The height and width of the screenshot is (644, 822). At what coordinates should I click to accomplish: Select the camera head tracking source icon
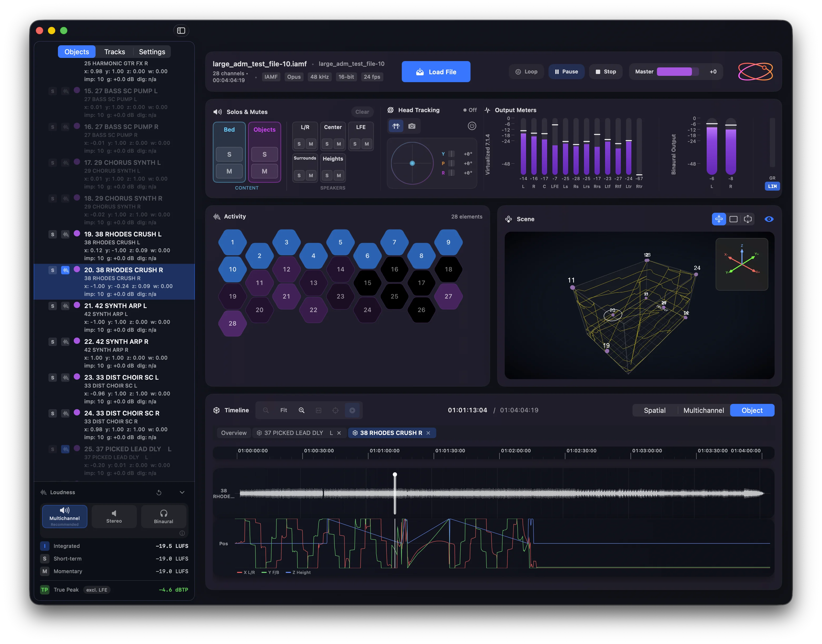coord(412,126)
